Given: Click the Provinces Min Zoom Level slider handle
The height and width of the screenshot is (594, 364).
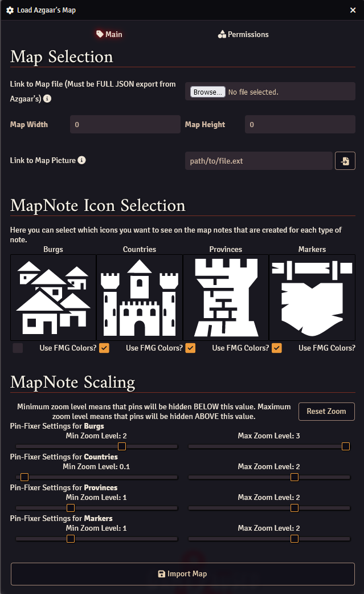Looking at the screenshot, I should (x=71, y=507).
